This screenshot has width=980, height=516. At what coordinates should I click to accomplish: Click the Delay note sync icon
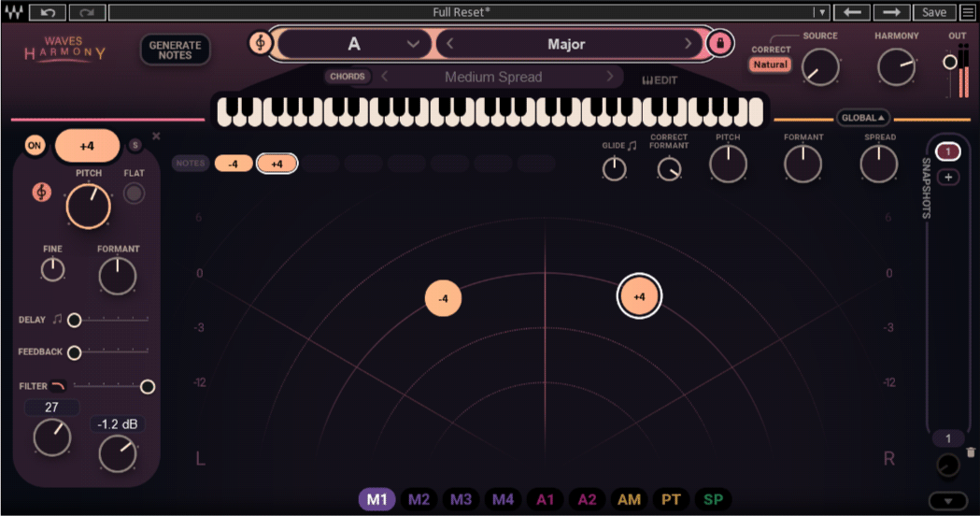click(x=57, y=319)
